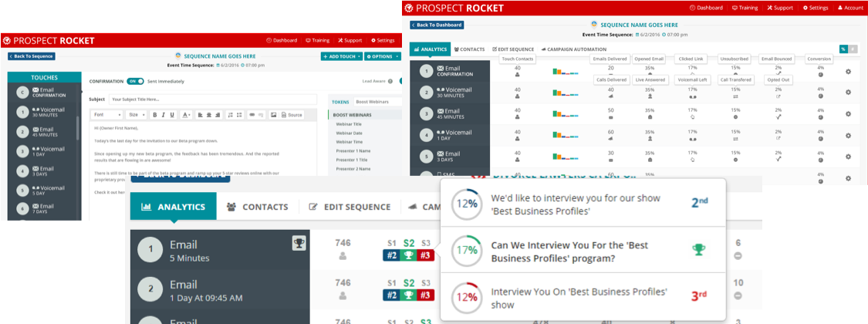Switch to the large Contacts tab
The width and height of the screenshot is (868, 324).
click(257, 207)
